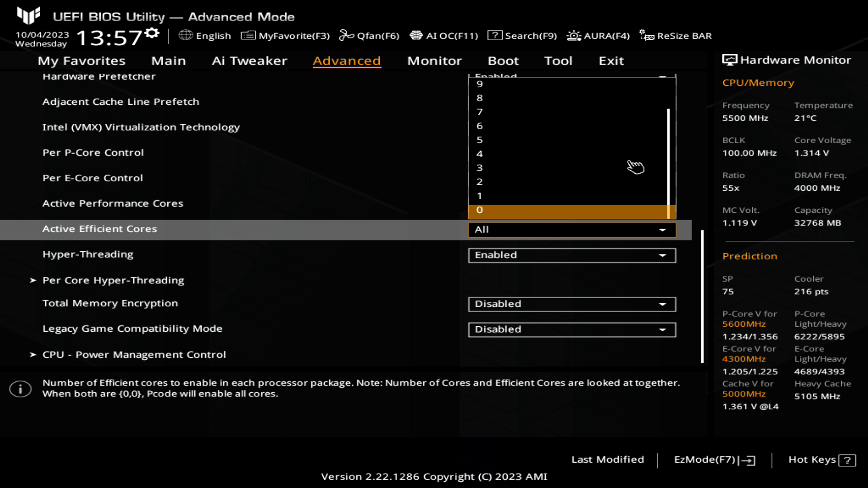Screen dimensions: 868x488
Task: Expand CPU - Power Management Control
Action: pos(134,355)
